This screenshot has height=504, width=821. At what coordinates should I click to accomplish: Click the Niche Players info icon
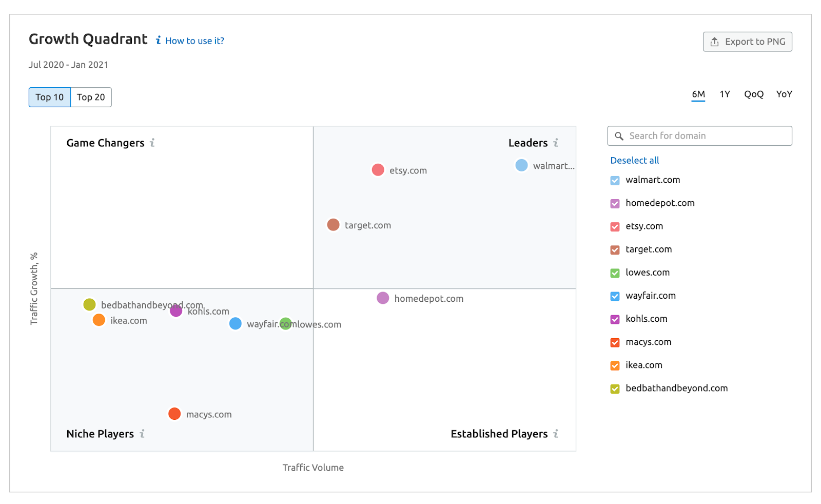point(142,434)
